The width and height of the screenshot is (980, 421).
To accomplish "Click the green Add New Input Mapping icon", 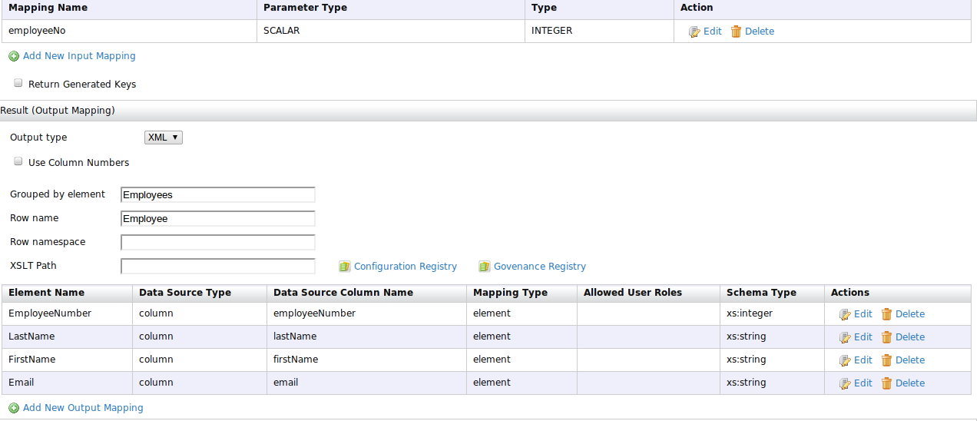I will point(14,56).
